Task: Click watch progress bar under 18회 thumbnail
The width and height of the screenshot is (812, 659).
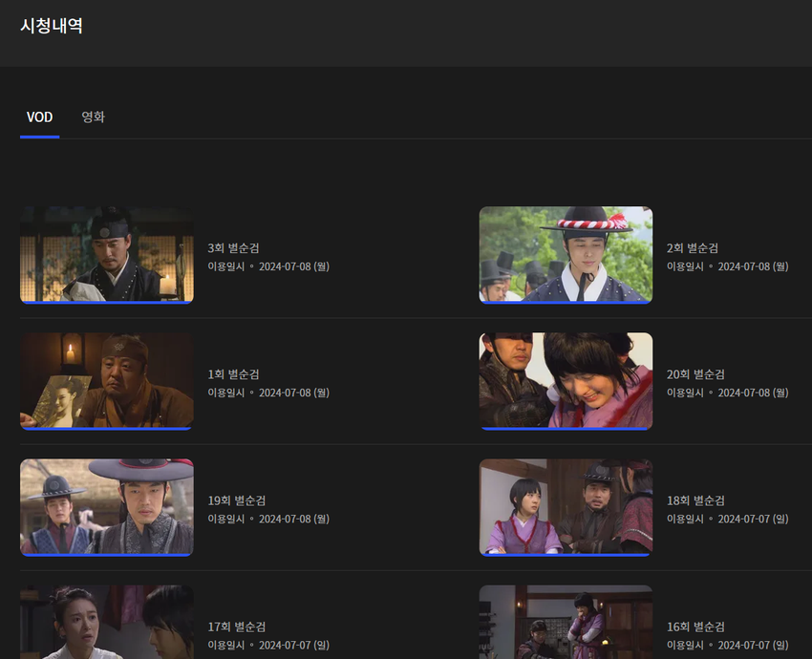Action: point(565,555)
